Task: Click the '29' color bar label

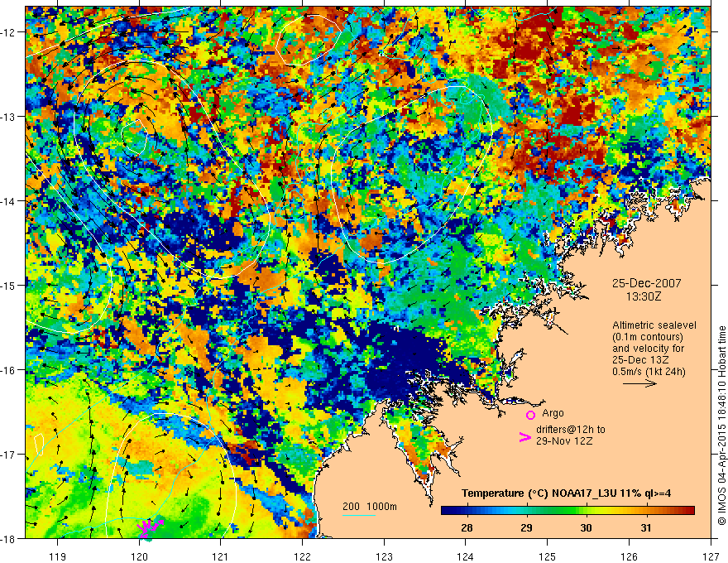Action: coord(526,527)
